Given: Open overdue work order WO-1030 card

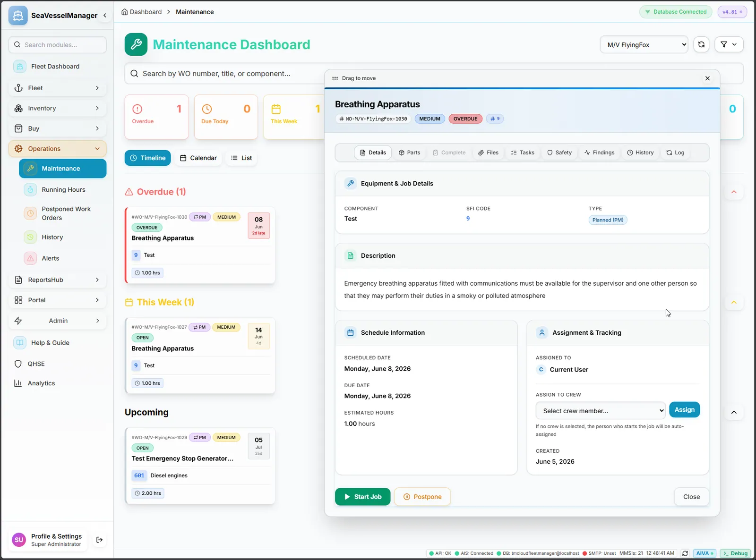Looking at the screenshot, I should [x=200, y=246].
